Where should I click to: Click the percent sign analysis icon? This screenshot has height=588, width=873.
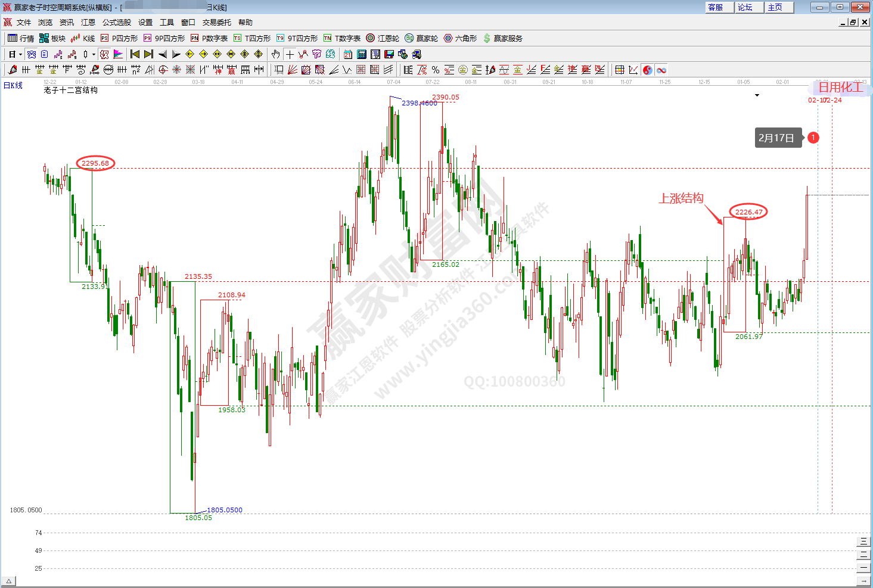click(x=436, y=70)
